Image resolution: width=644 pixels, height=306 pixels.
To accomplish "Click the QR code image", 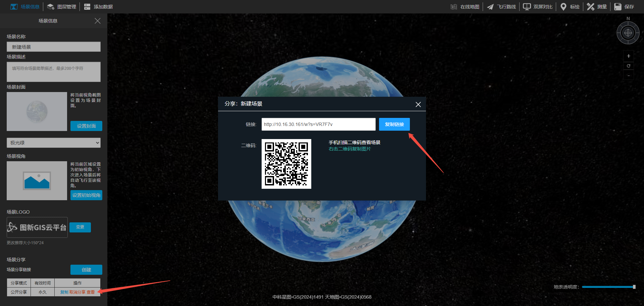I will pyautogui.click(x=286, y=164).
